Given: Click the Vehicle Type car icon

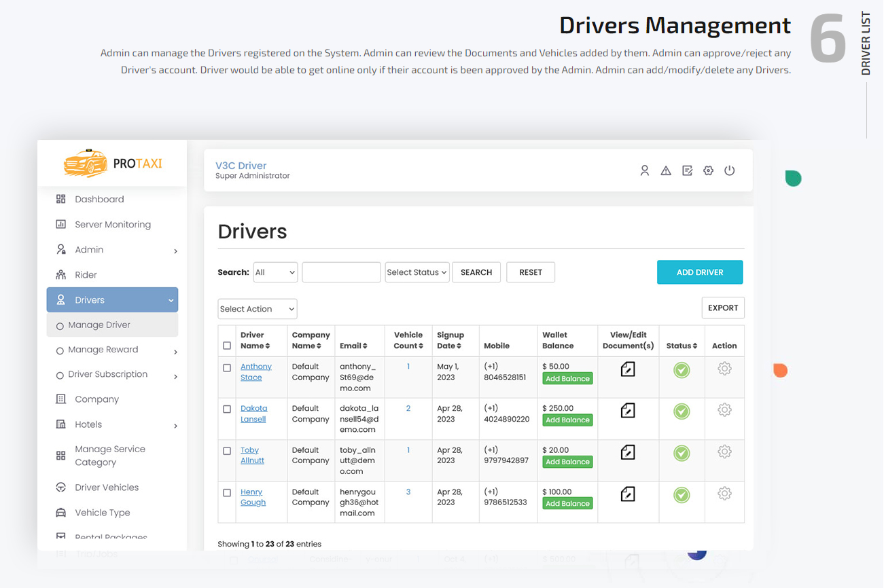Looking at the screenshot, I should point(60,513).
